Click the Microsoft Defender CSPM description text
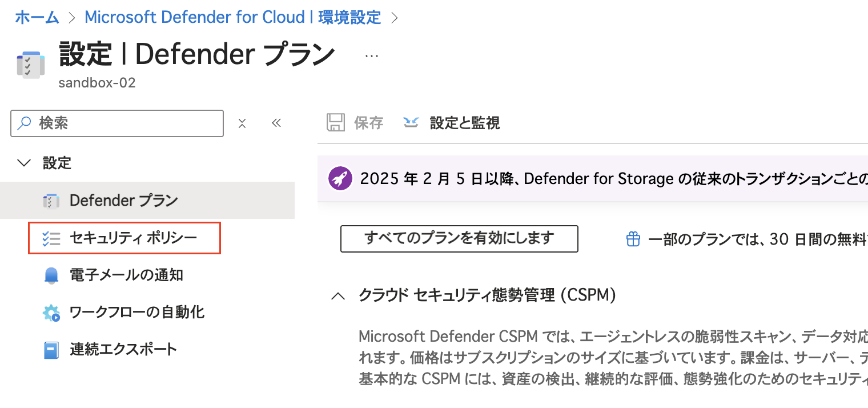868x408 pixels. tap(613, 357)
